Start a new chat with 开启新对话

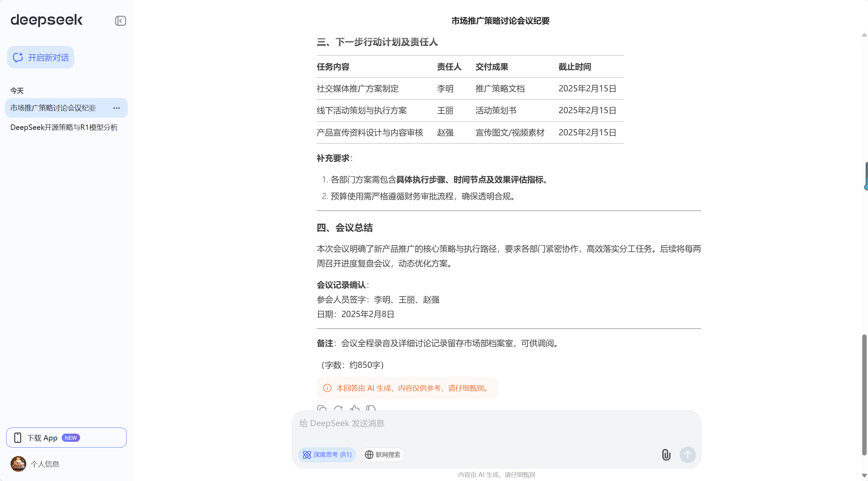coord(40,57)
